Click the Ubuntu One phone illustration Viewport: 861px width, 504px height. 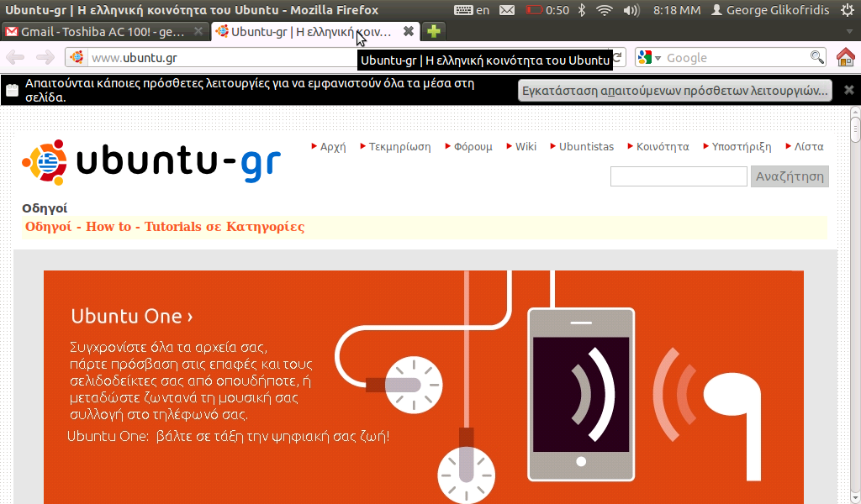tap(581, 394)
